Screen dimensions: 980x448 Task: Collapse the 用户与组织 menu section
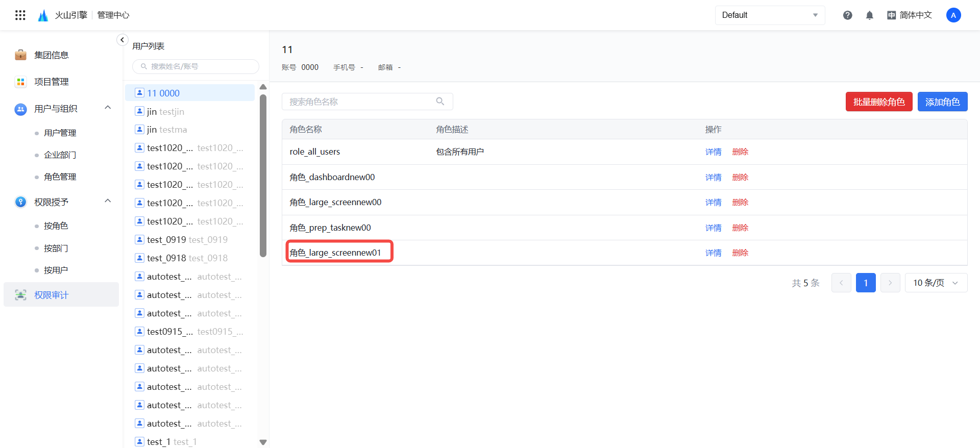(x=108, y=108)
